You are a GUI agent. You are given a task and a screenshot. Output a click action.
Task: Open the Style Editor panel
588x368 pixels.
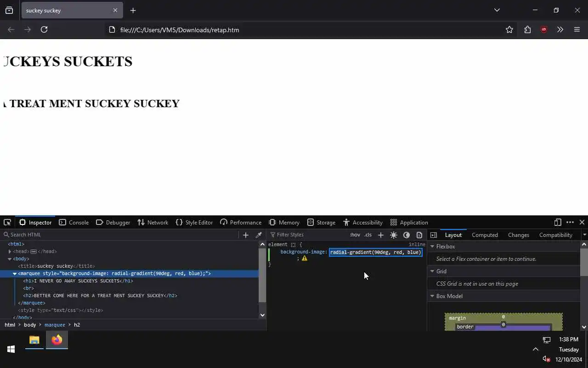(194, 222)
